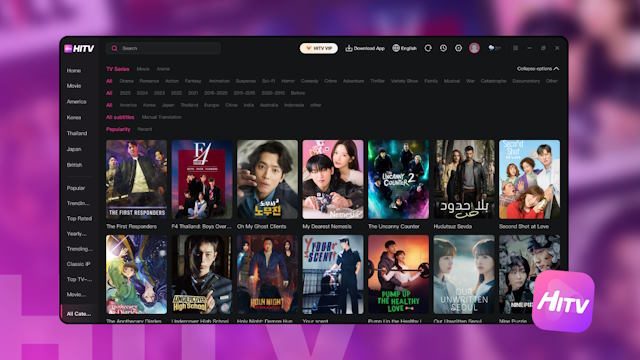
Task: Click the menu icon beside the minimize button
Action: (516, 48)
